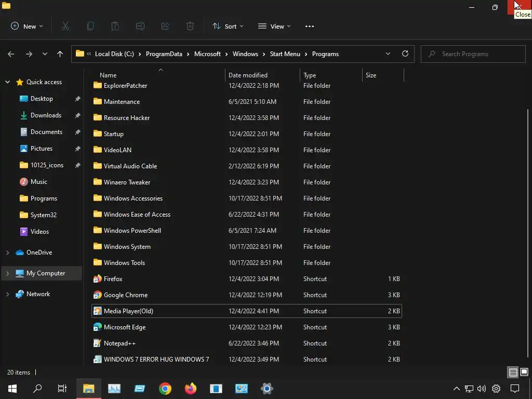Go forward with the right arrow
Image resolution: width=532 pixels, height=399 pixels.
click(29, 54)
